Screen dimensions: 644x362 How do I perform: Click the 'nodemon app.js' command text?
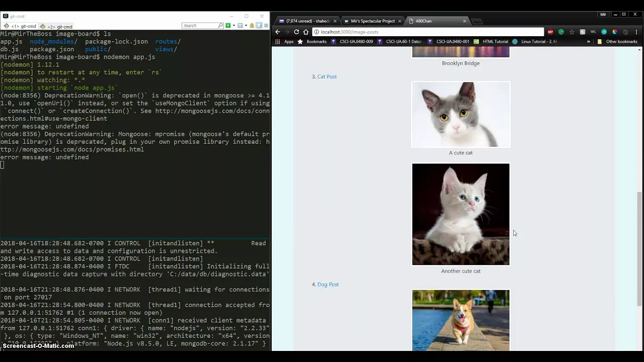(x=129, y=57)
